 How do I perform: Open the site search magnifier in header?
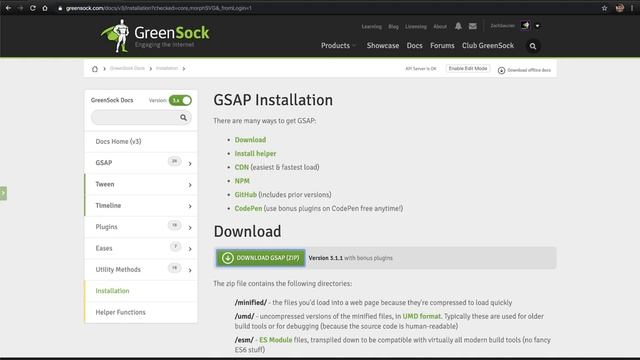pyautogui.click(x=533, y=46)
